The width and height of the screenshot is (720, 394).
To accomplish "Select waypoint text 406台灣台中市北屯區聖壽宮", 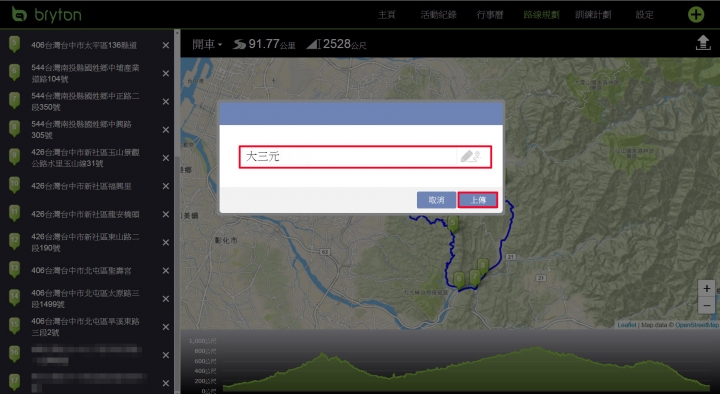I will pyautogui.click(x=81, y=271).
